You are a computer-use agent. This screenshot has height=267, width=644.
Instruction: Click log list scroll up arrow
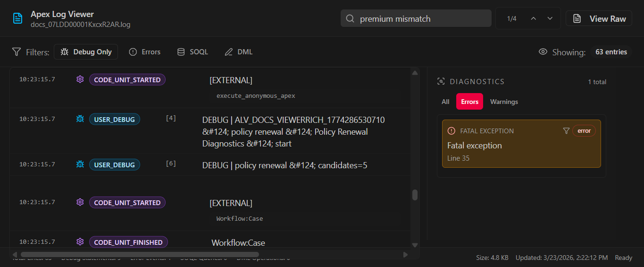tap(415, 73)
